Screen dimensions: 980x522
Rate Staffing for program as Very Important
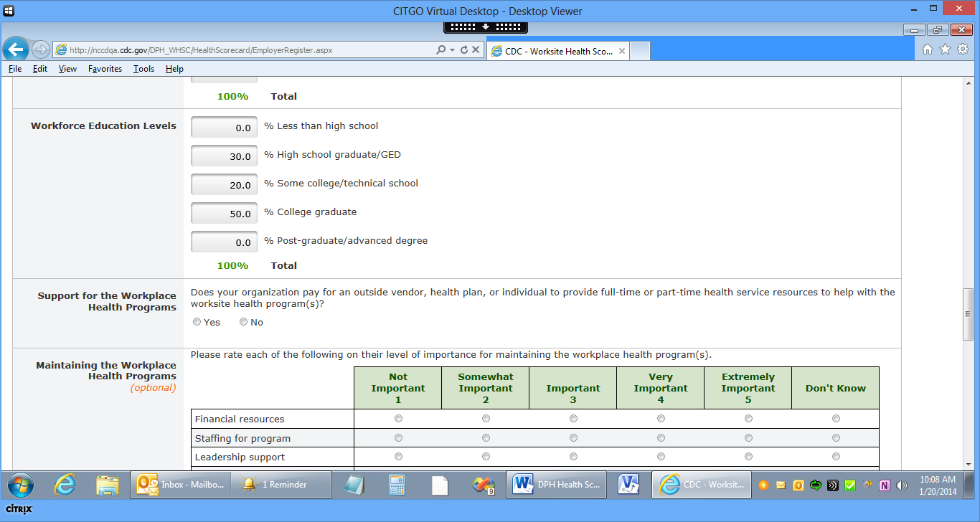[x=661, y=437]
